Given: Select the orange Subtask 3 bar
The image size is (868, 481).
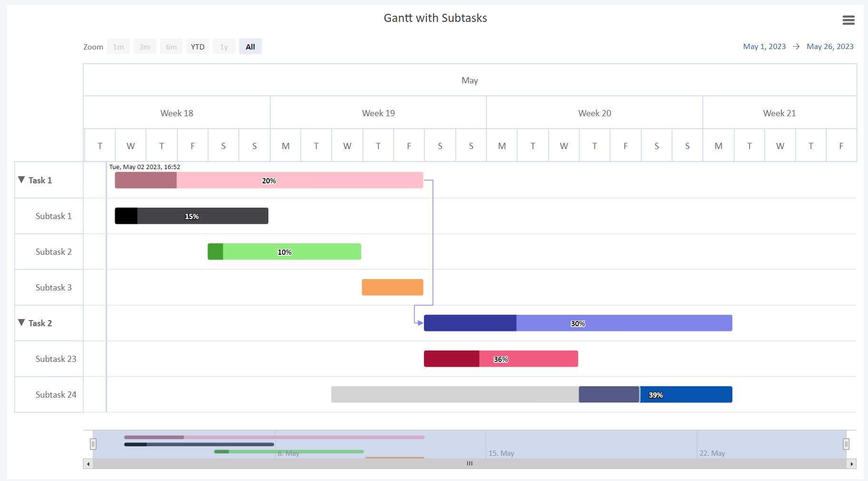Looking at the screenshot, I should click(x=392, y=287).
